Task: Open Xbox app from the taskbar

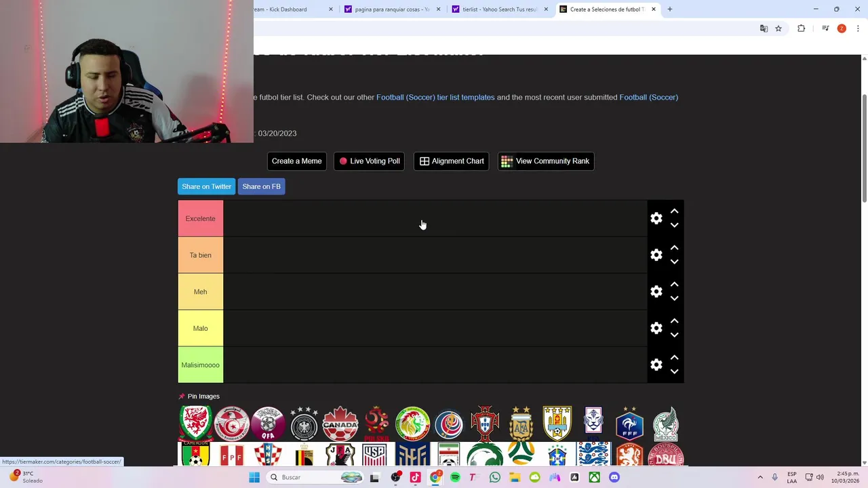Action: 594,477
